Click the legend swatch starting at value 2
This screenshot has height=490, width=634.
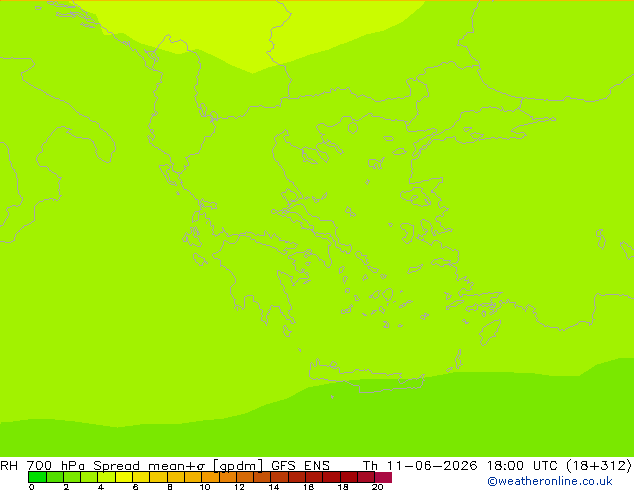point(72,477)
